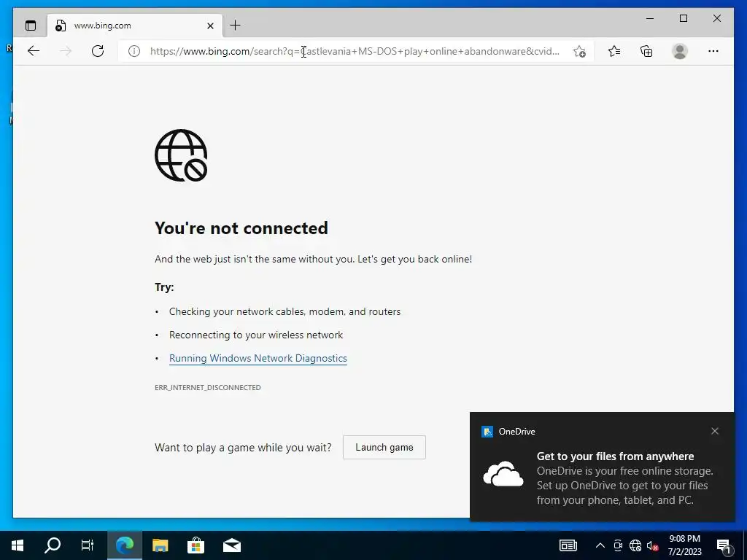747x560 pixels.
Task: Open the Windows Start menu
Action: (x=18, y=545)
